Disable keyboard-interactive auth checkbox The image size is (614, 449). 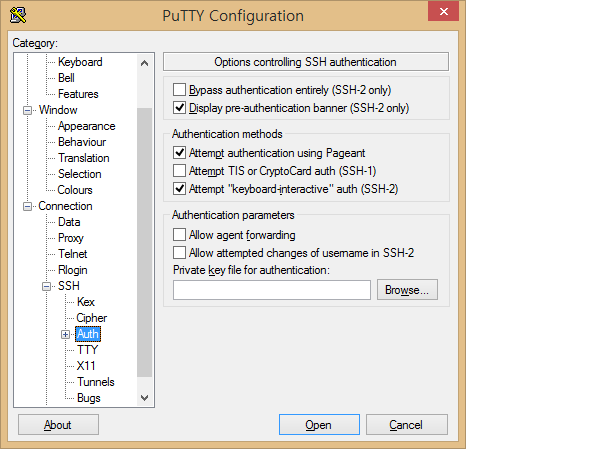179,189
